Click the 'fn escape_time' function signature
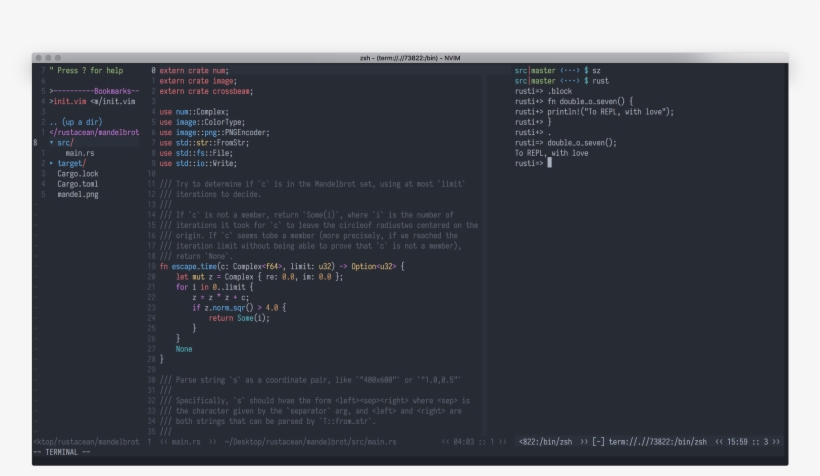This screenshot has width=820, height=476. (x=282, y=266)
